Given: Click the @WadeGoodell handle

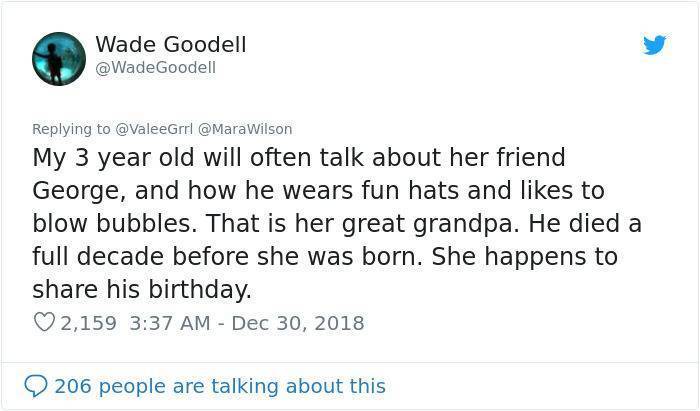Looking at the screenshot, I should 155,68.
